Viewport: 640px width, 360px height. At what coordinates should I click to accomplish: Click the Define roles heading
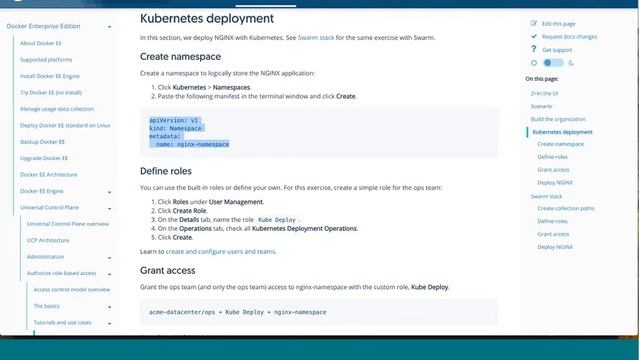click(x=166, y=171)
